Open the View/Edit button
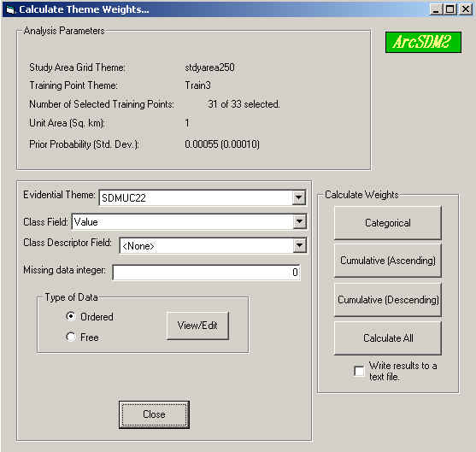 pyautogui.click(x=197, y=326)
